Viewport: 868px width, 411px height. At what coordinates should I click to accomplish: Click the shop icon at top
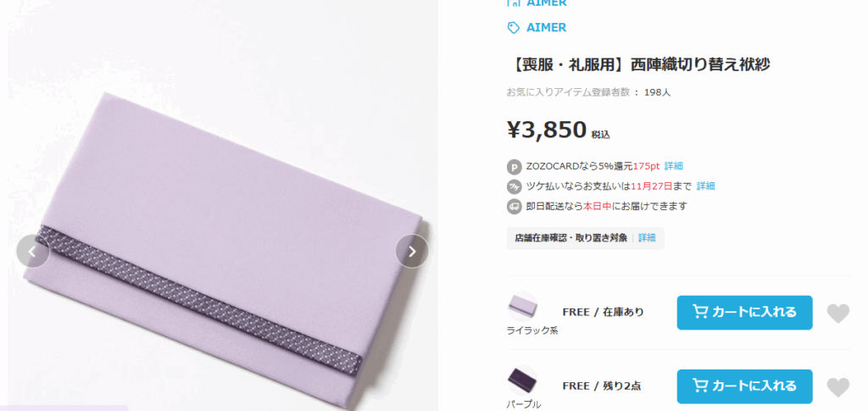coord(514,3)
